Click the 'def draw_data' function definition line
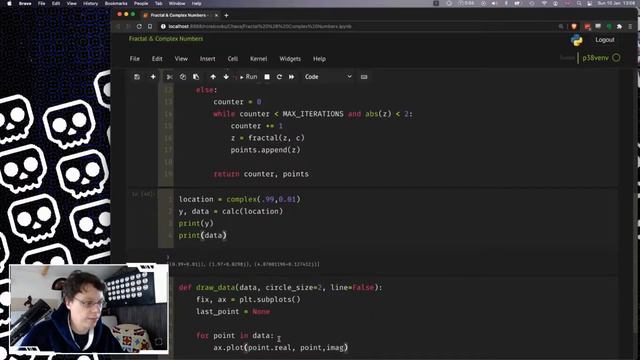The image size is (640, 360). click(280, 287)
